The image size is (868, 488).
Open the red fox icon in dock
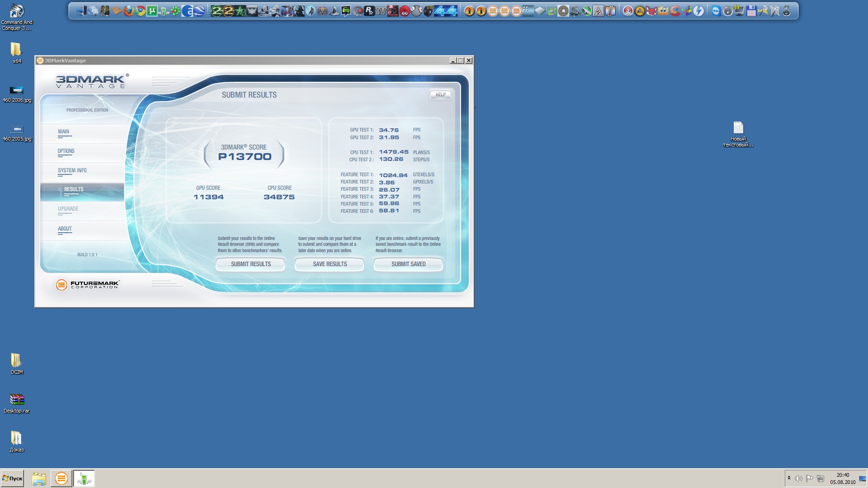(x=651, y=11)
